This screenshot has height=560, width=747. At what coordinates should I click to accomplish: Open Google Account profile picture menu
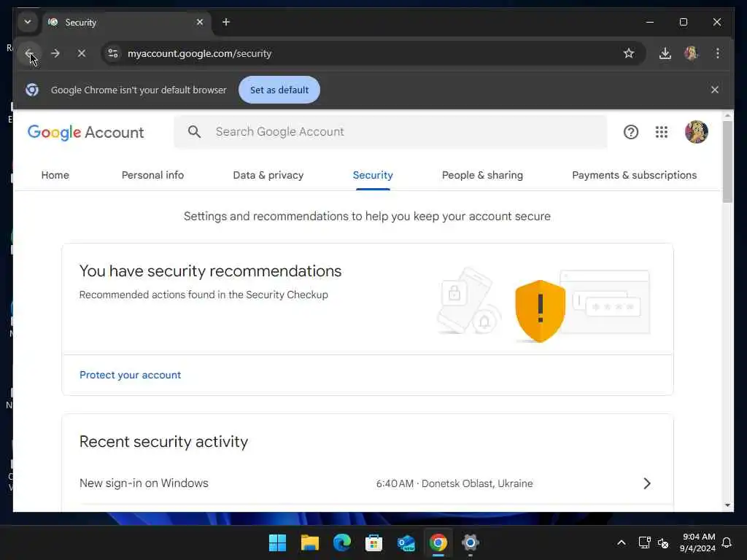pos(696,132)
